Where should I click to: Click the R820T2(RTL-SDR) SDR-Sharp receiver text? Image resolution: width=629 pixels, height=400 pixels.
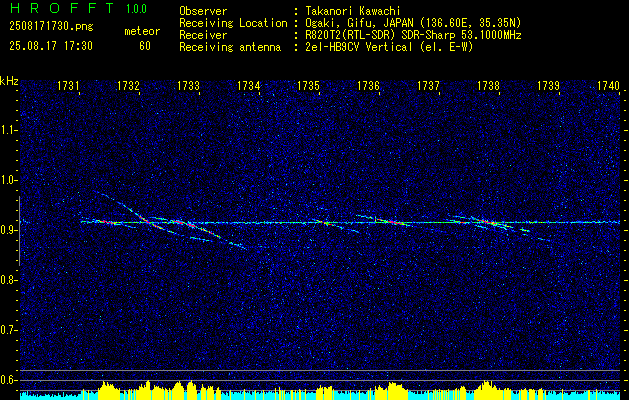tap(413, 35)
